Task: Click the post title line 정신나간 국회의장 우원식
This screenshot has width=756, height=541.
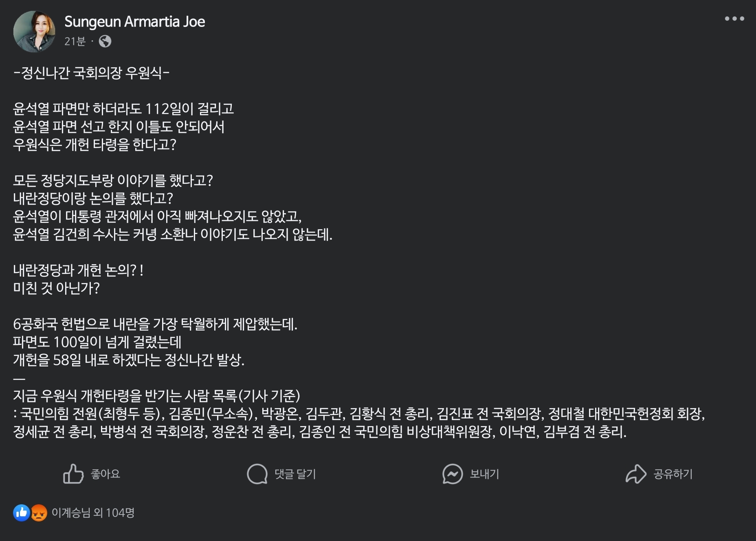Action: coord(91,73)
